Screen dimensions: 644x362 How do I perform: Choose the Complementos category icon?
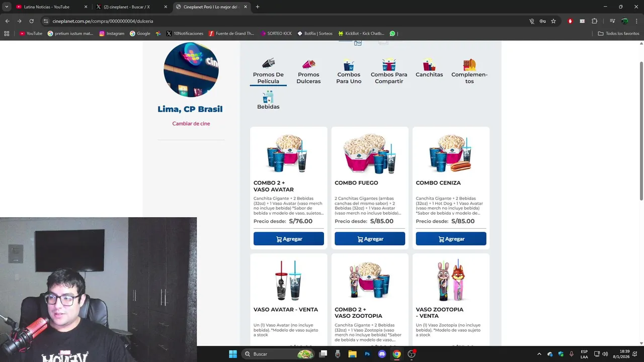469,64
